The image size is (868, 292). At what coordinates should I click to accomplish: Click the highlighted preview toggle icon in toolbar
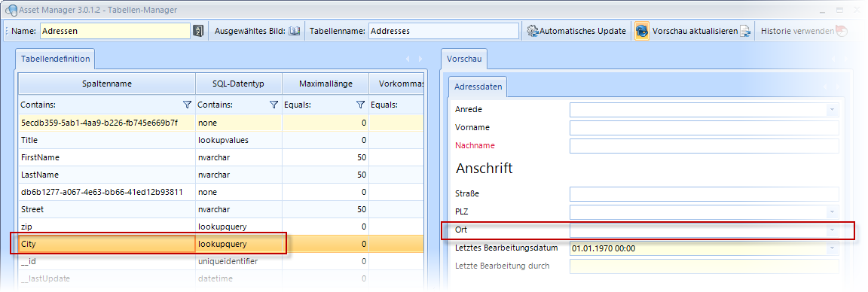point(642,31)
